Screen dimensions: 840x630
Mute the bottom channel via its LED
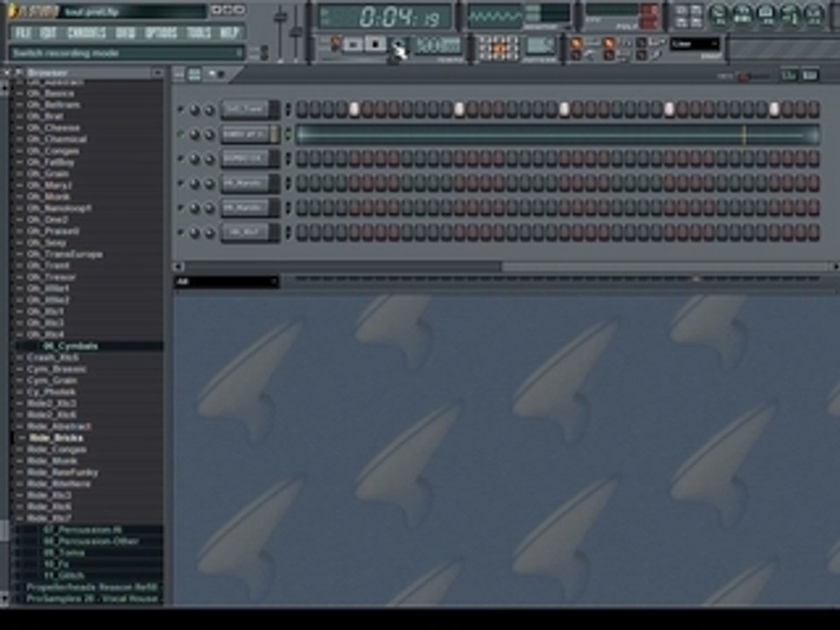point(180,233)
